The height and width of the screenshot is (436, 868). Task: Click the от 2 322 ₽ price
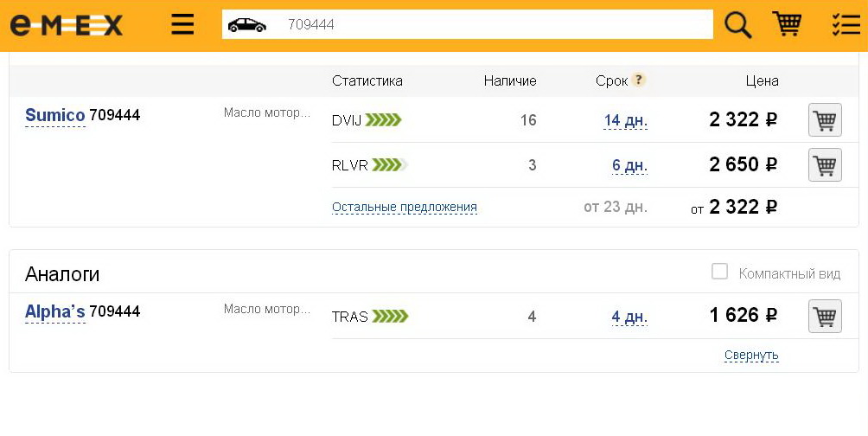tap(734, 208)
